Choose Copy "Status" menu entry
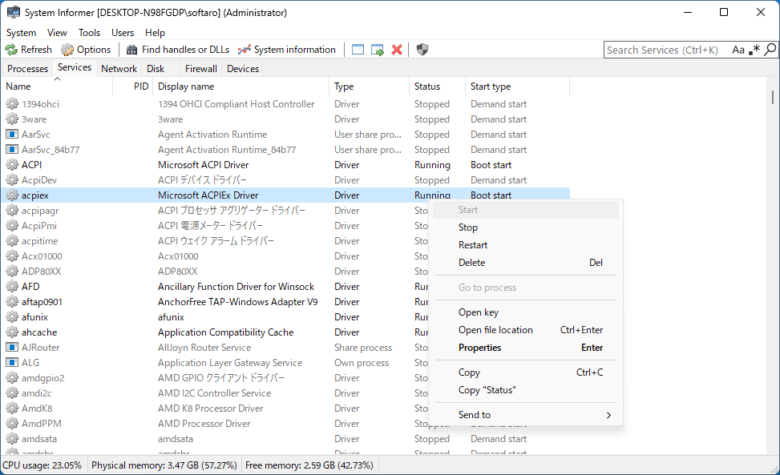The image size is (780, 475). 526,390
